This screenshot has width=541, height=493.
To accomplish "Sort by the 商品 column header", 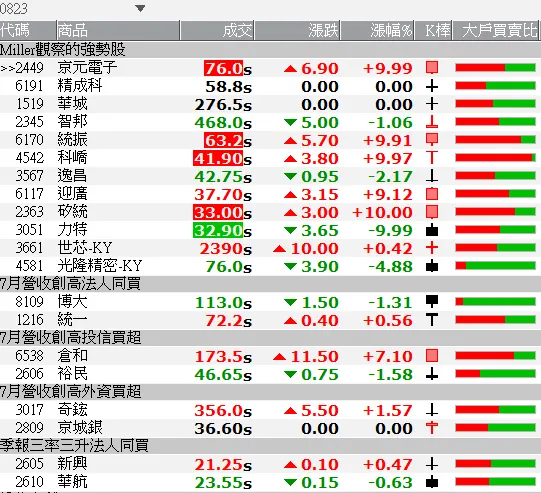I will tap(118, 31).
